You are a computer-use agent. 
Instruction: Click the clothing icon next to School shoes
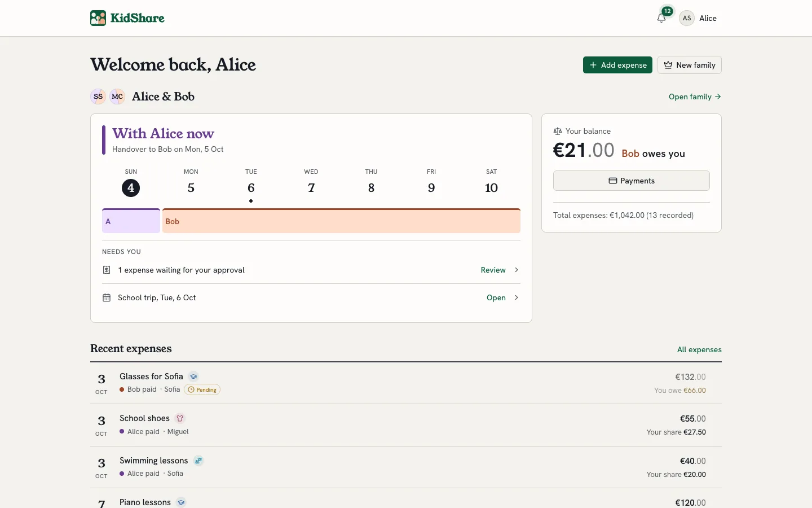[180, 418]
